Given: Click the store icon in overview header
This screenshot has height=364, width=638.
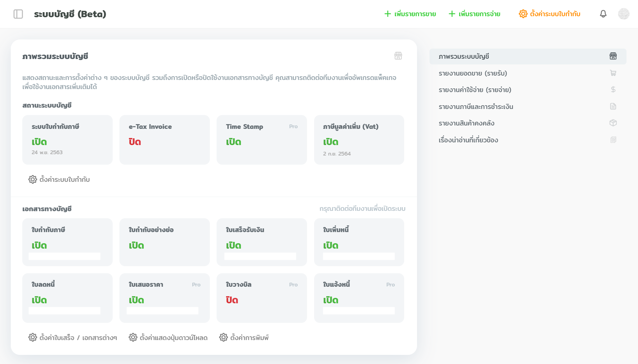Looking at the screenshot, I should pyautogui.click(x=398, y=56).
